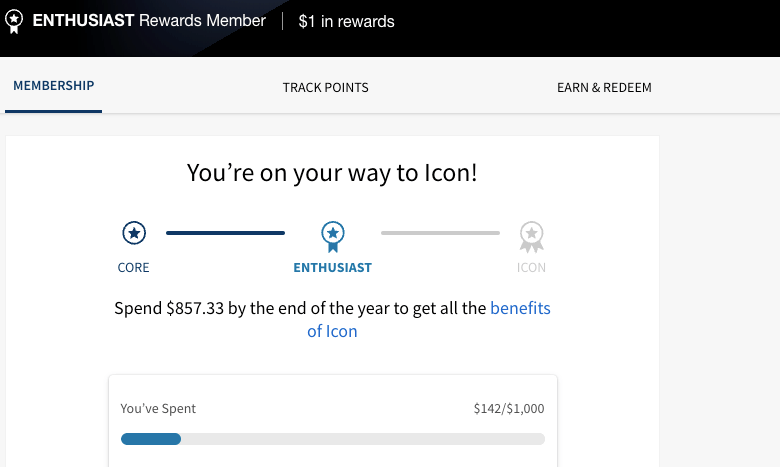The height and width of the screenshot is (467, 780).
Task: Switch to the Track Points tab
Action: [x=325, y=88]
